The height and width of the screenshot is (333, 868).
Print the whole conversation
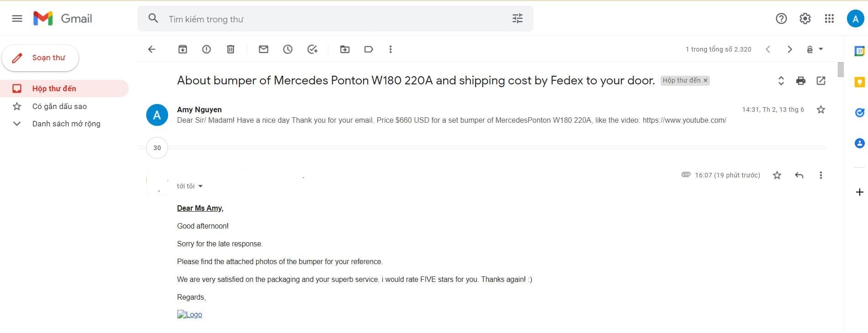click(x=801, y=81)
